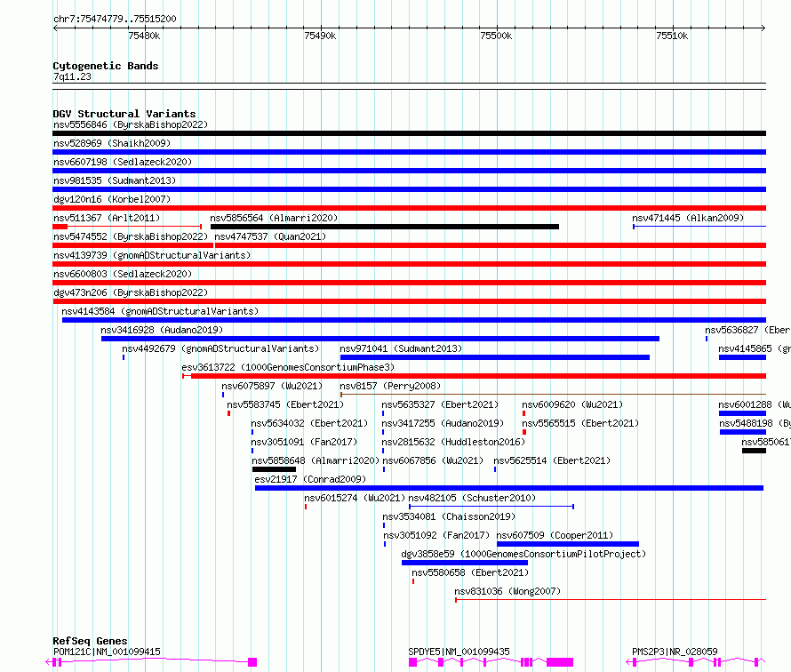This screenshot has width=791, height=672.
Task: Click nsv6075897 (Wu2021) label
Action: click(272, 386)
